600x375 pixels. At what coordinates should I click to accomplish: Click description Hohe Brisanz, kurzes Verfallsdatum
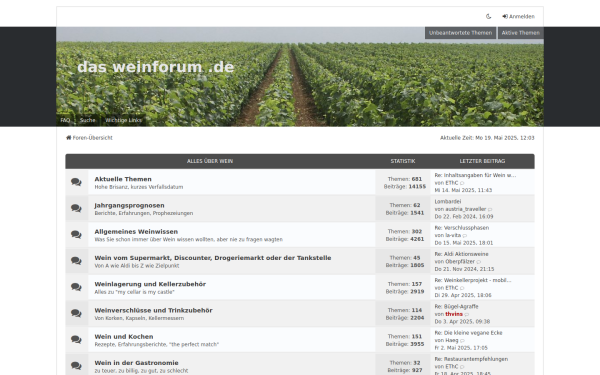(x=139, y=187)
